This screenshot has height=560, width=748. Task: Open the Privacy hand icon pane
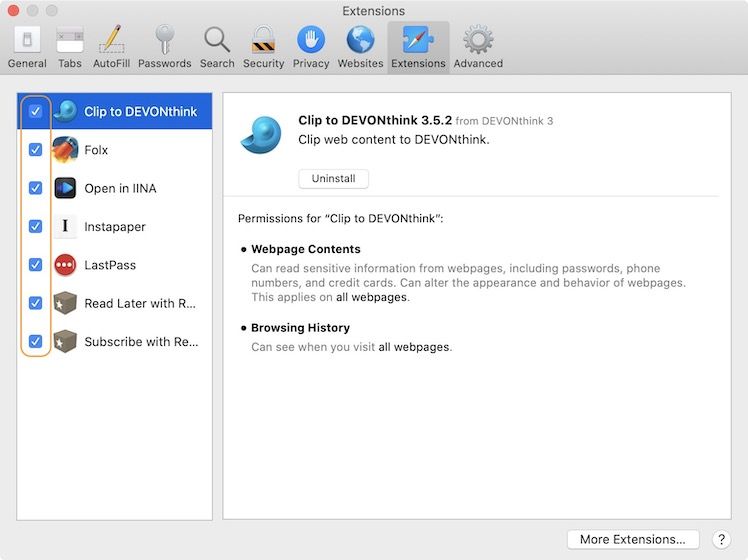[x=310, y=47]
